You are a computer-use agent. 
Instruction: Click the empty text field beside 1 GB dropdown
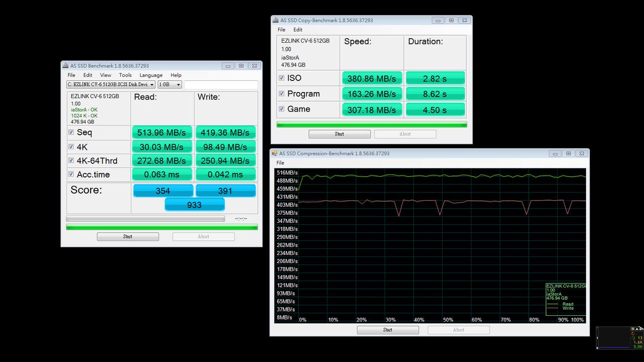pyautogui.click(x=221, y=84)
